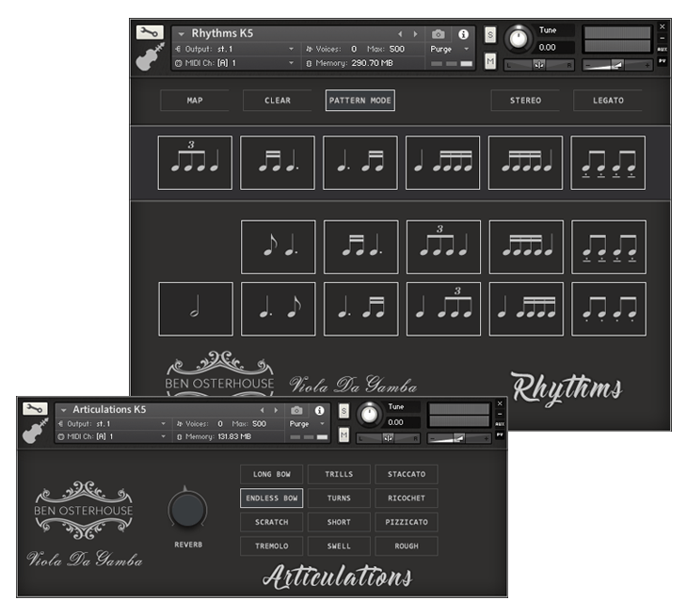Image resolution: width=687 pixels, height=616 pixels.
Task: Open the info icon in Articulations K5
Action: (320, 410)
